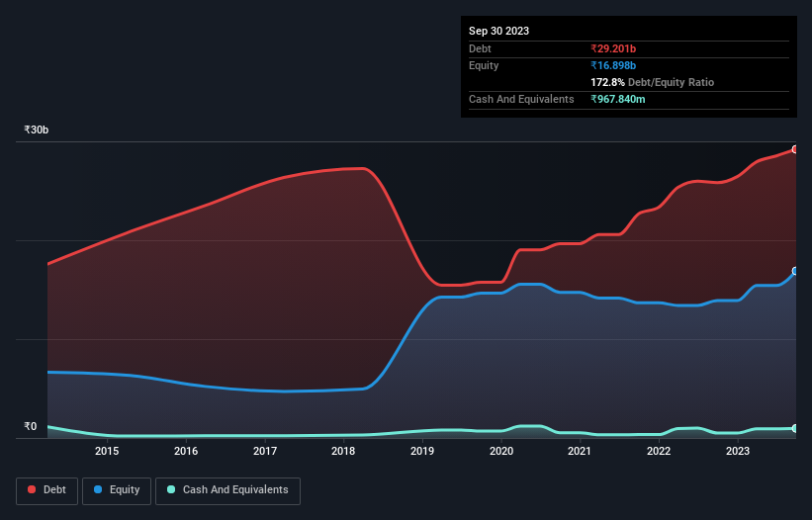Toggle the Equity series legend button

click(117, 490)
